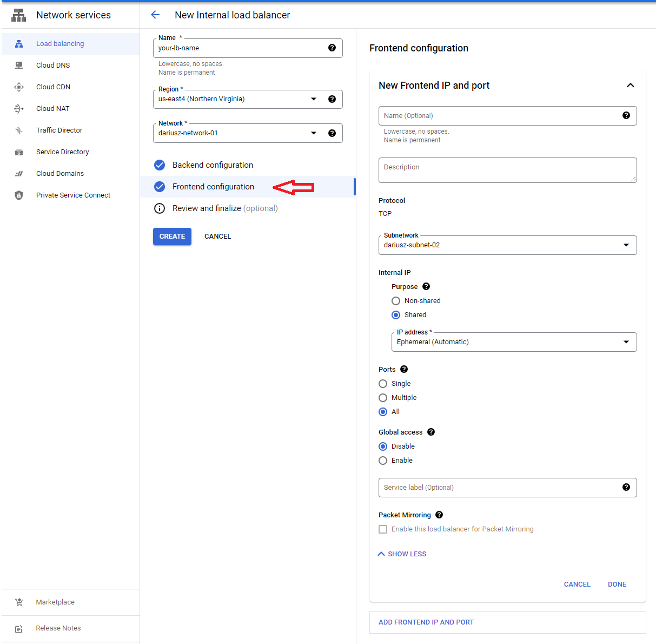Image resolution: width=656 pixels, height=644 pixels.
Task: Click the Traffic Director sidebar icon
Action: [x=19, y=130]
